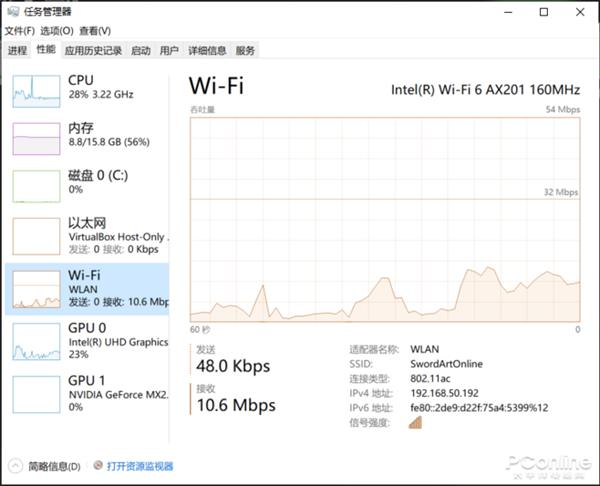
Task: Click the Task Manager title bar icon
Action: point(14,12)
